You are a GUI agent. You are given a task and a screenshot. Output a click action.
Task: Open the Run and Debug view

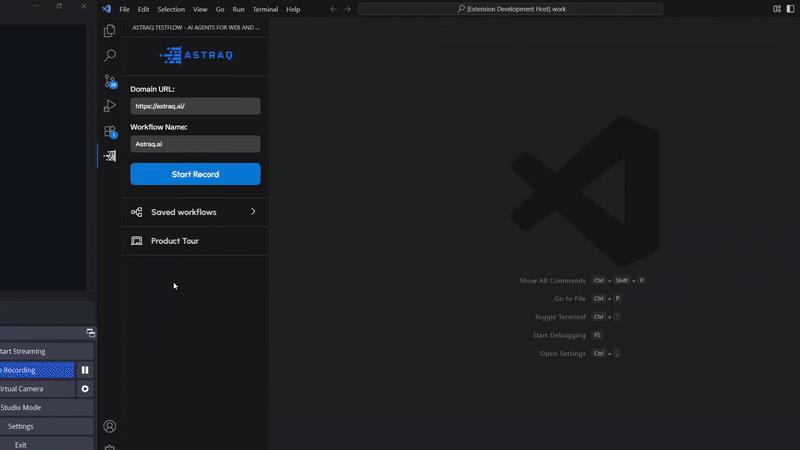[x=110, y=106]
